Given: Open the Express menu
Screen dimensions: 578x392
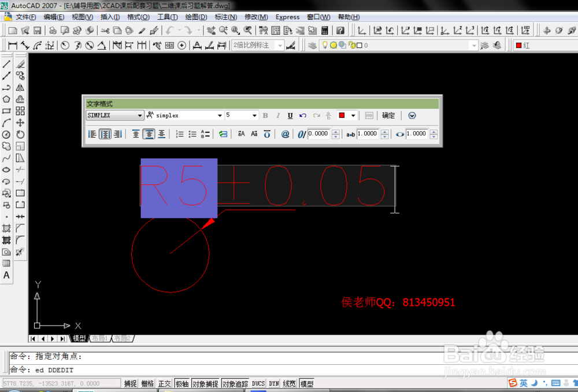Looking at the screenshot, I should (x=287, y=17).
